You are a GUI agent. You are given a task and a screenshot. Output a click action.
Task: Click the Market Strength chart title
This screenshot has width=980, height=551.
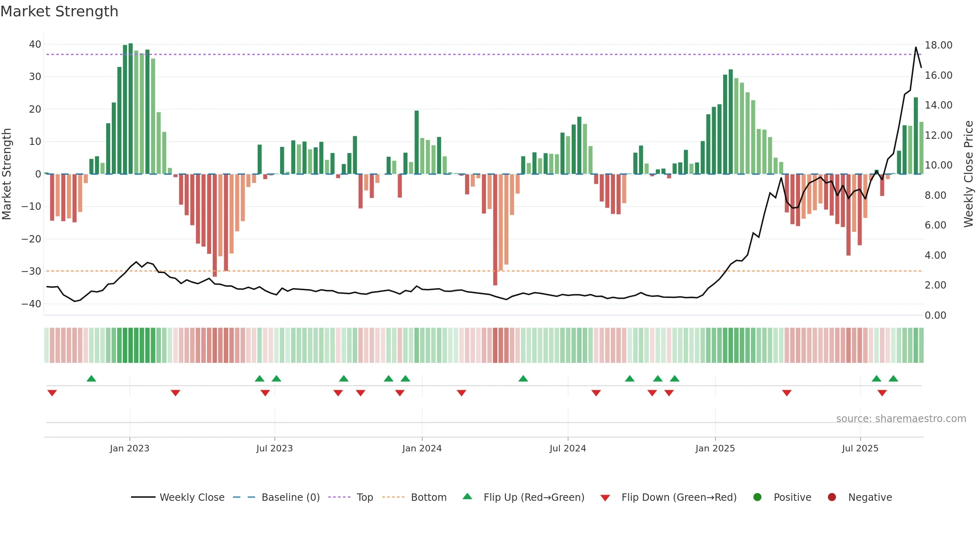point(60,11)
